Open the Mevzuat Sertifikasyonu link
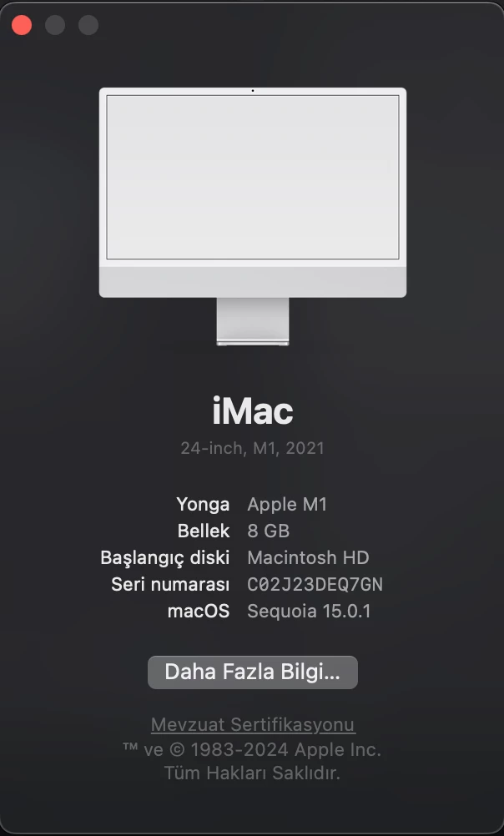The width and height of the screenshot is (504, 836). [x=253, y=724]
